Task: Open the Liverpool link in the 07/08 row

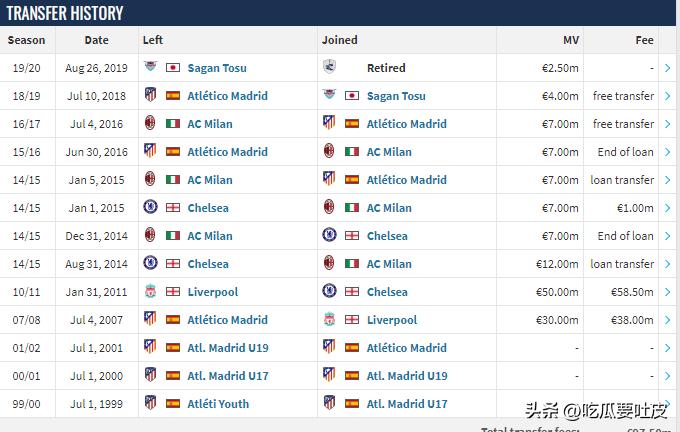Action: 392,320
